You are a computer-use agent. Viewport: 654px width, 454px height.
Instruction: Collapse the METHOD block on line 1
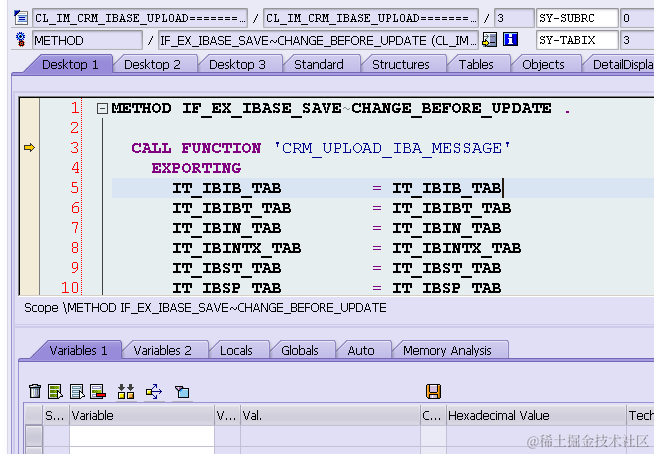102,109
